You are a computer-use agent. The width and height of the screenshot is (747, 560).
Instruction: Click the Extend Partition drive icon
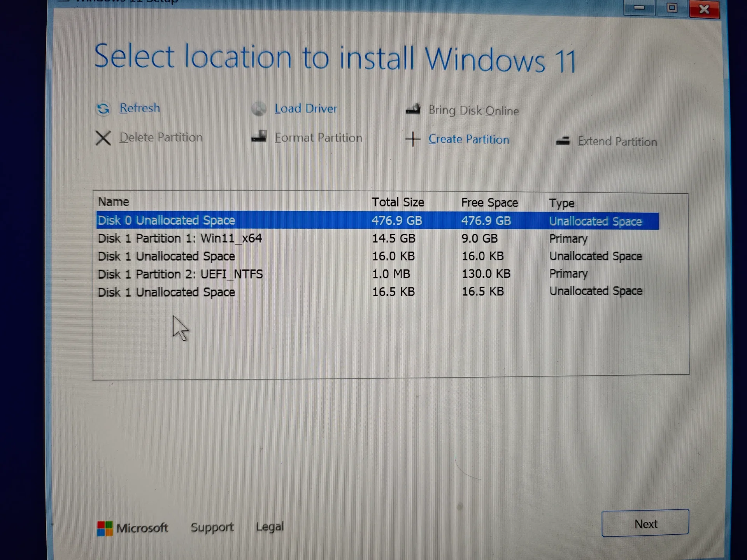click(563, 141)
